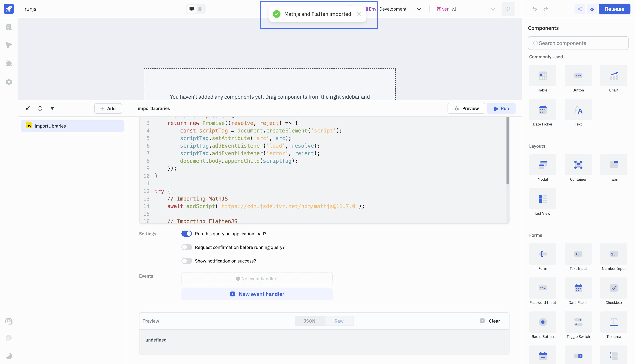The width and height of the screenshot is (635, 364).
Task: Click the undo arrow in top bar
Action: tap(534, 9)
